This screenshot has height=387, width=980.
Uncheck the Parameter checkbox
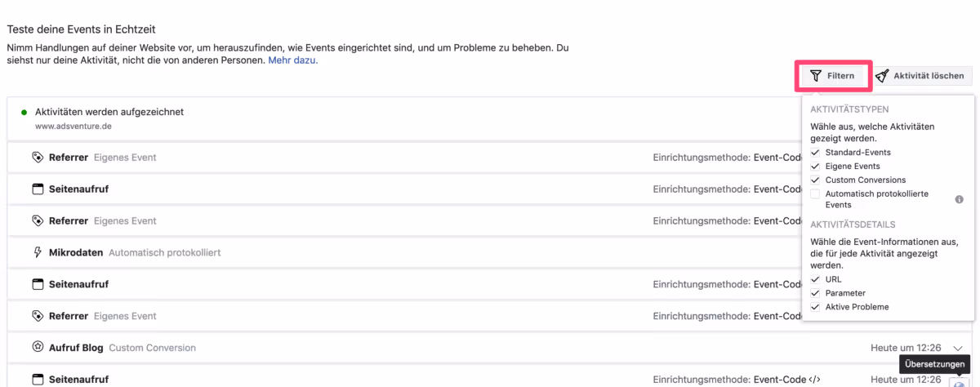pyautogui.click(x=815, y=293)
